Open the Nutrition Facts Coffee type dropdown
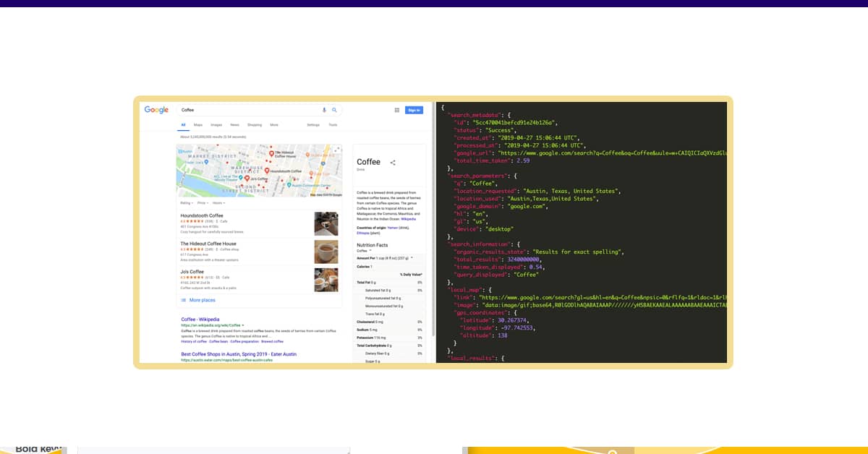868x454 pixels. [365, 251]
